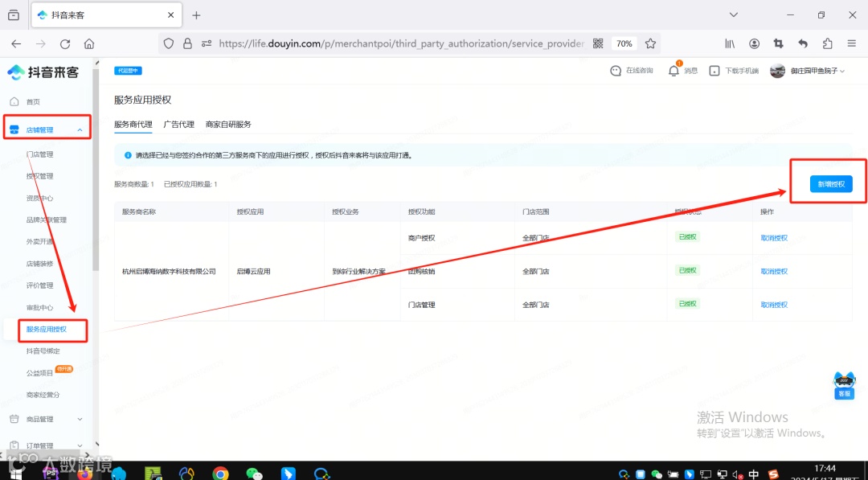Click the 代运营中 badge
Image resolution: width=868 pixels, height=480 pixels.
tap(128, 71)
